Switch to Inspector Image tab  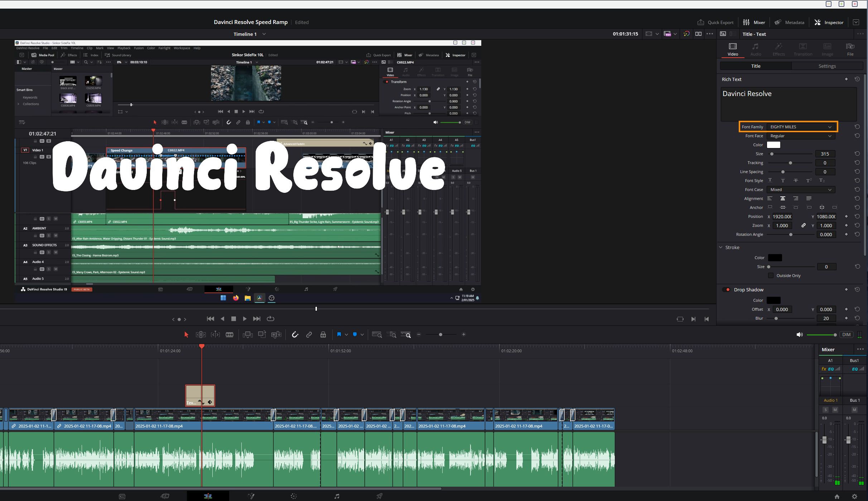(x=827, y=49)
